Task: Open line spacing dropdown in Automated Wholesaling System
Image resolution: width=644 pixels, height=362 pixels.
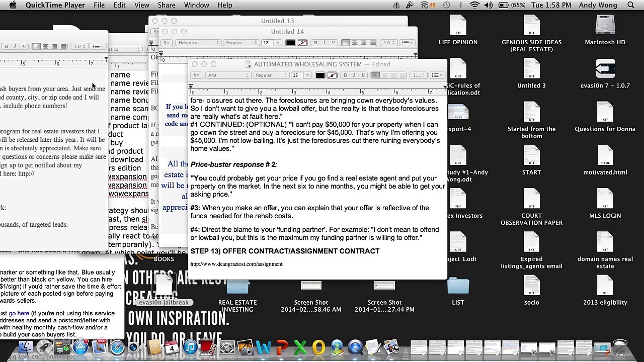Action: pos(419,75)
